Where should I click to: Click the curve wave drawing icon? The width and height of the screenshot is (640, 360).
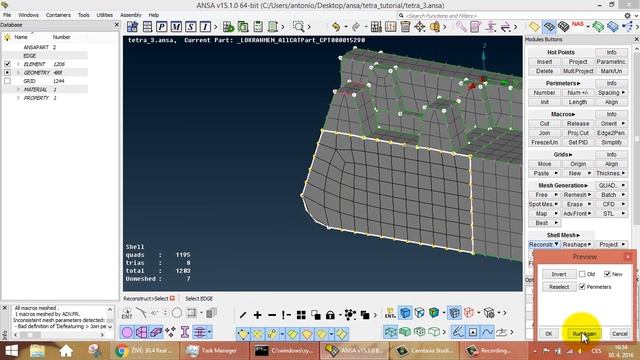pos(487,332)
